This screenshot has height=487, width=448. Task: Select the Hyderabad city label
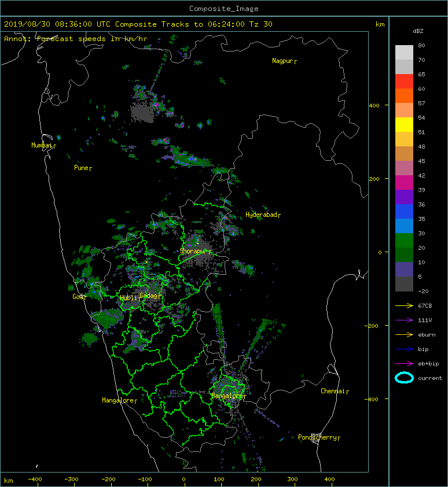pyautogui.click(x=262, y=215)
